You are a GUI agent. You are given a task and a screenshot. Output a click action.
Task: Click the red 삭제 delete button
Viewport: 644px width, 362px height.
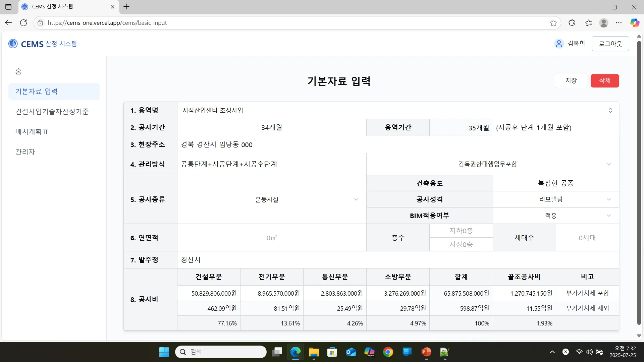click(605, 80)
